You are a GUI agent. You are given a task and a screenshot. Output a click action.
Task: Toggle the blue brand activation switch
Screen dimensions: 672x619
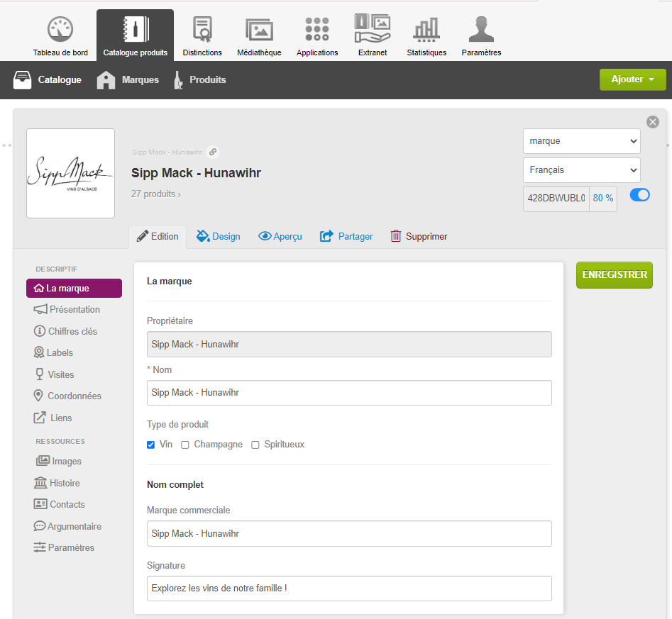(640, 195)
